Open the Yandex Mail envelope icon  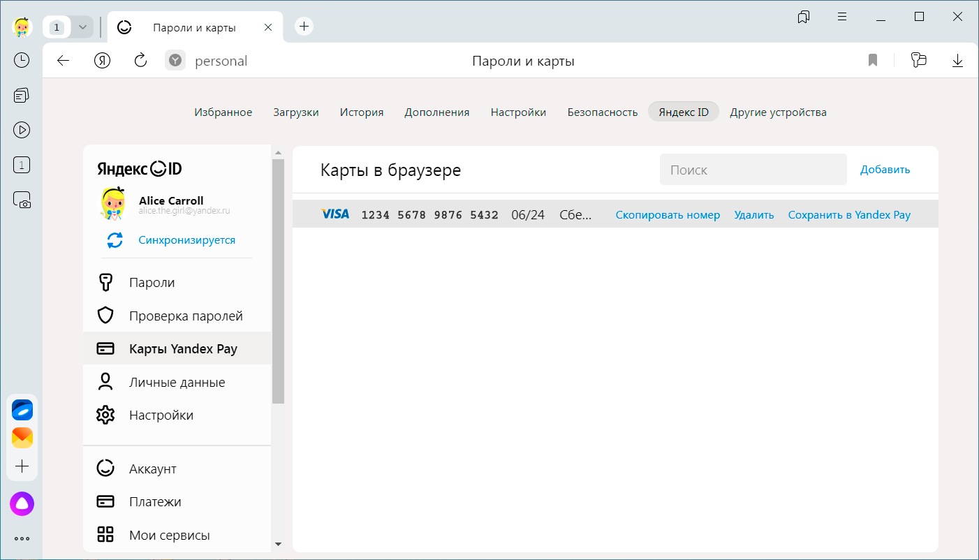pyautogui.click(x=22, y=438)
